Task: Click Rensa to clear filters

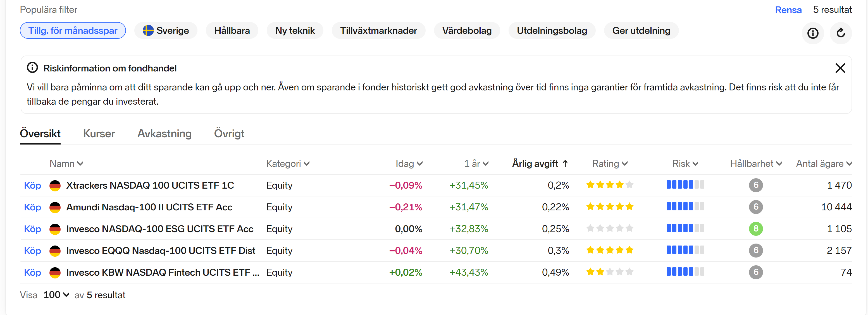Action: pyautogui.click(x=788, y=10)
